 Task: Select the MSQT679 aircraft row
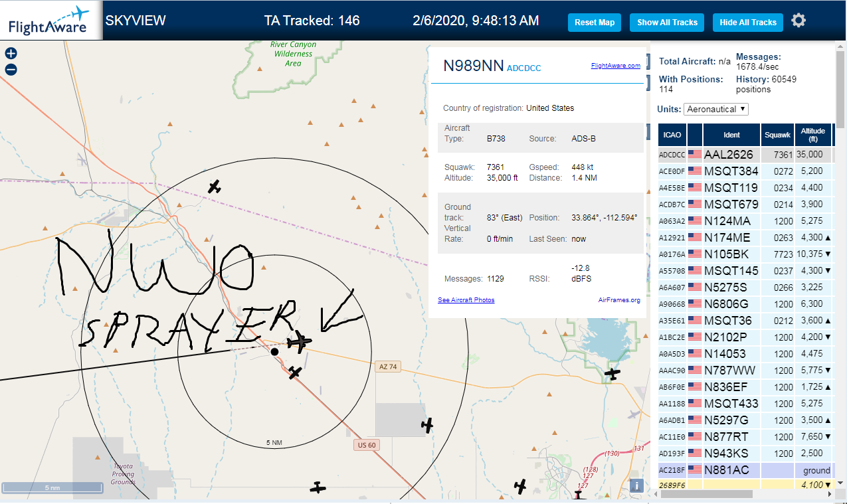click(746, 204)
